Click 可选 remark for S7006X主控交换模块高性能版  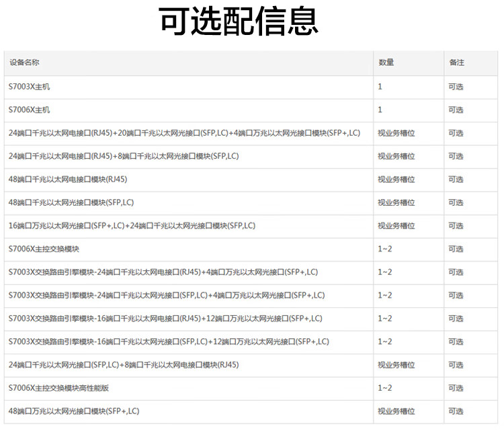coord(456,388)
